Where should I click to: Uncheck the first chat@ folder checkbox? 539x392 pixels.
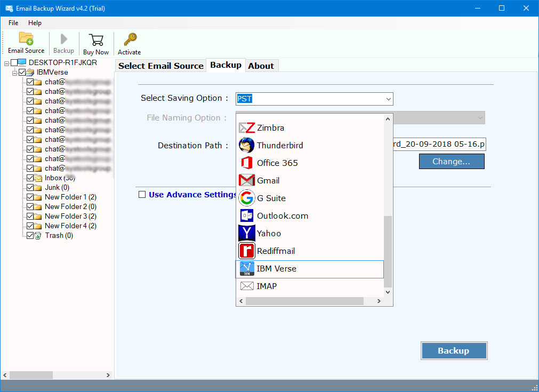tap(30, 82)
